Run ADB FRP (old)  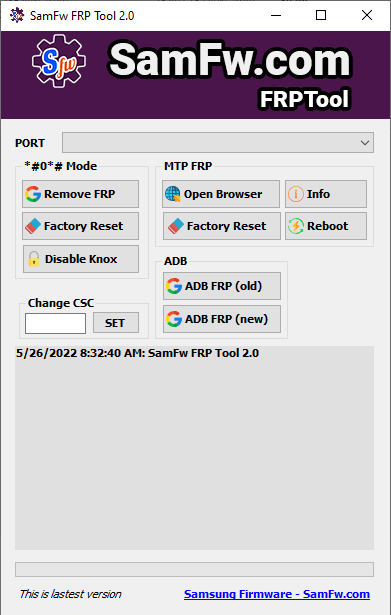[222, 286]
